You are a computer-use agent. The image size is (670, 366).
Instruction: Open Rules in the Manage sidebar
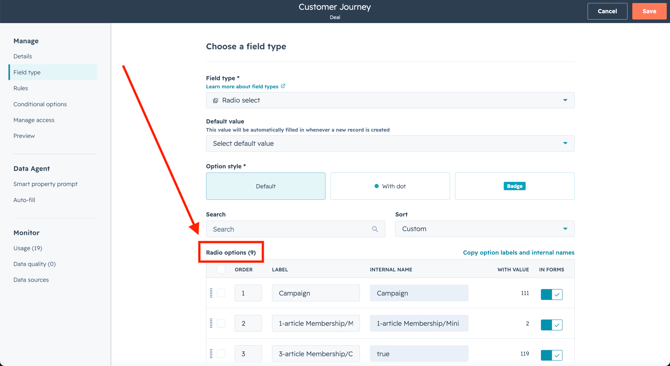[x=21, y=88]
